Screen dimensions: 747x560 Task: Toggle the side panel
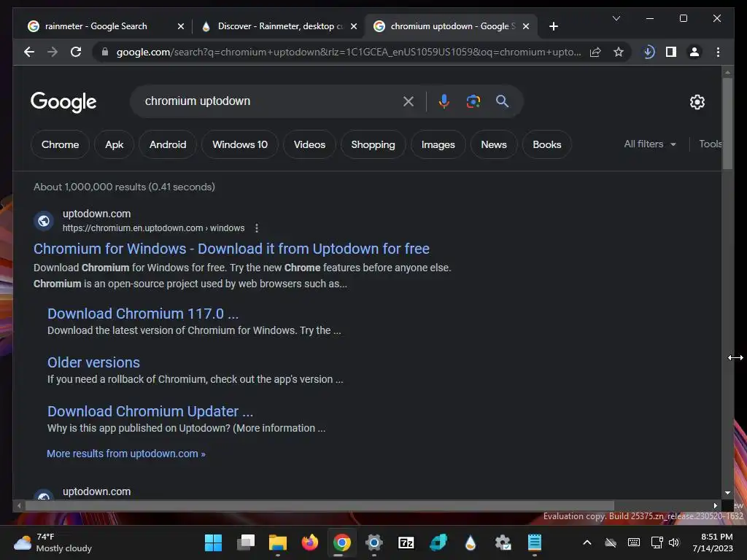point(671,52)
